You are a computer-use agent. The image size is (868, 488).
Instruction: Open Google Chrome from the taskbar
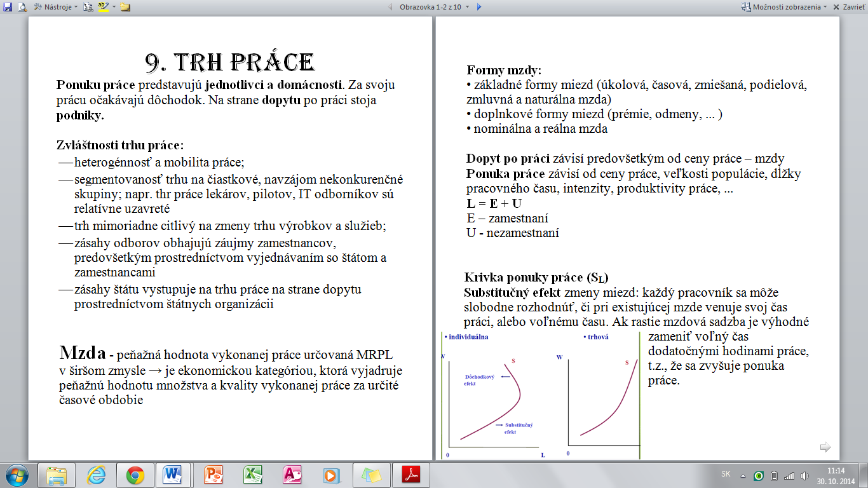point(135,475)
